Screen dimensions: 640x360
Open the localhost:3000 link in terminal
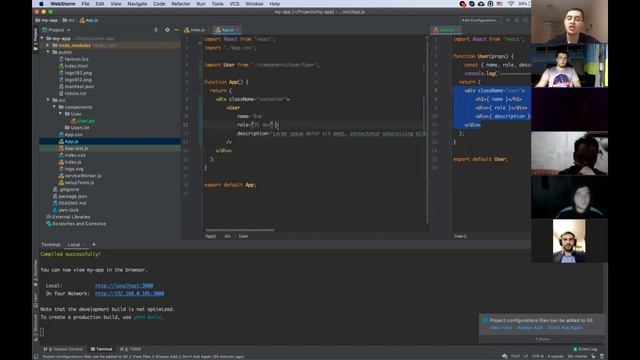[124, 286]
